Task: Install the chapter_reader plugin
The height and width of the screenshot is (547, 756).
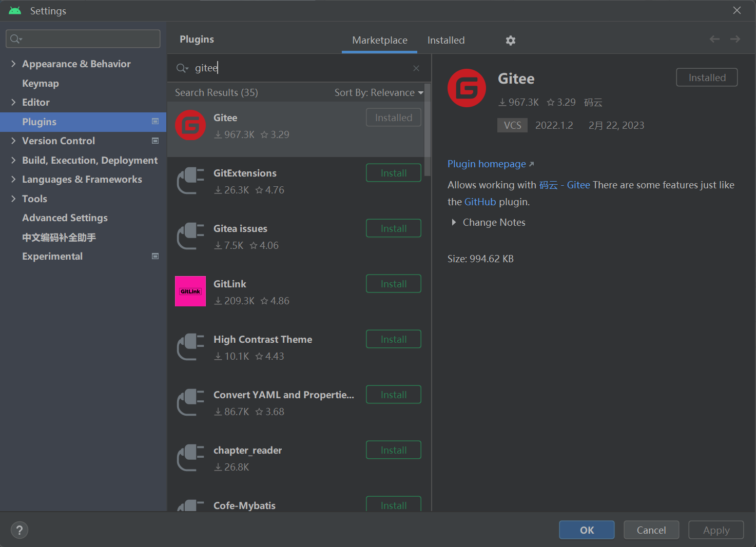Action: click(x=394, y=450)
